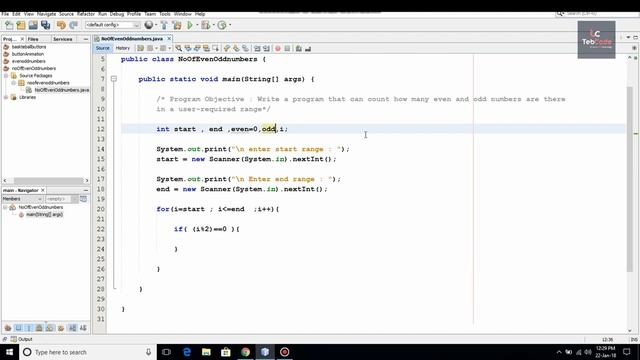Click the Build Project hammer icon
This screenshot has height=360, width=640.
tap(164, 25)
